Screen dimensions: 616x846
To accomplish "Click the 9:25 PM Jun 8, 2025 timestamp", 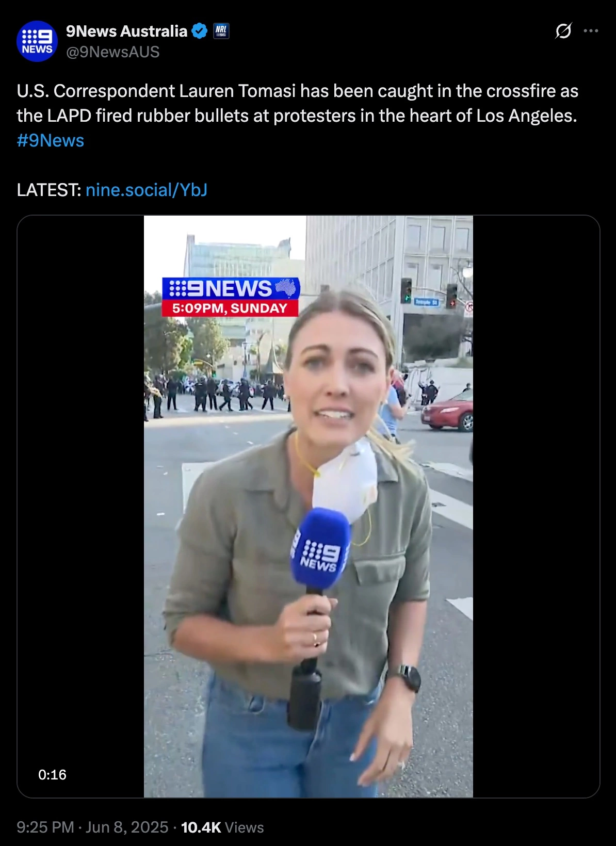I will 92,827.
